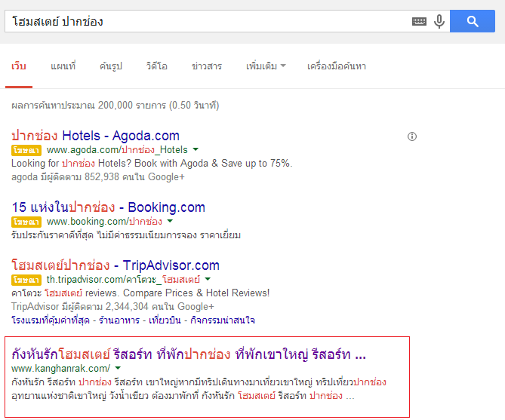Click the โฆษณา ad badge on Booking.com result
Screen dimensions: 505x420
pyautogui.click(x=26, y=222)
